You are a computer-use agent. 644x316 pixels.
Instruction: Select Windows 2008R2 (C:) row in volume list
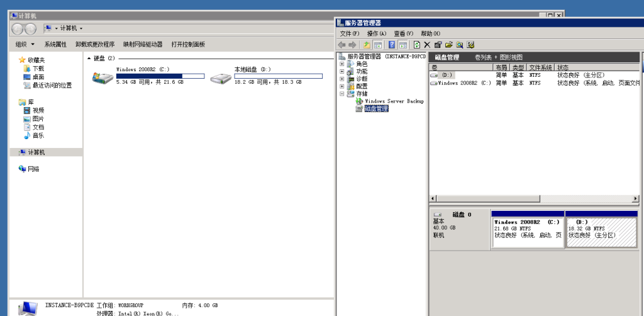click(x=534, y=83)
